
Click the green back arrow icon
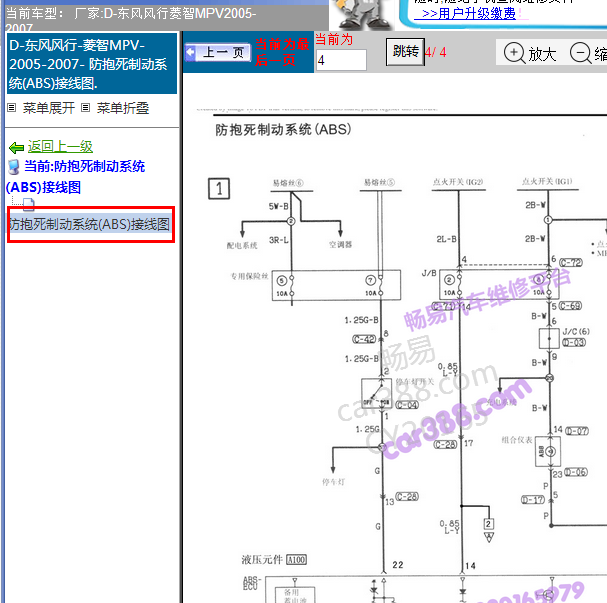(x=16, y=147)
